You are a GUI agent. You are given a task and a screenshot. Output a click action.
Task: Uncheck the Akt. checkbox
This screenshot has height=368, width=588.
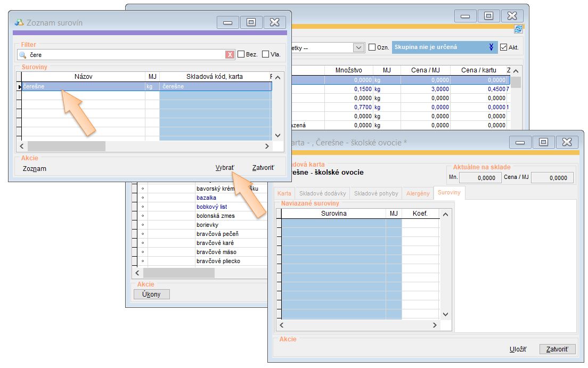point(503,47)
